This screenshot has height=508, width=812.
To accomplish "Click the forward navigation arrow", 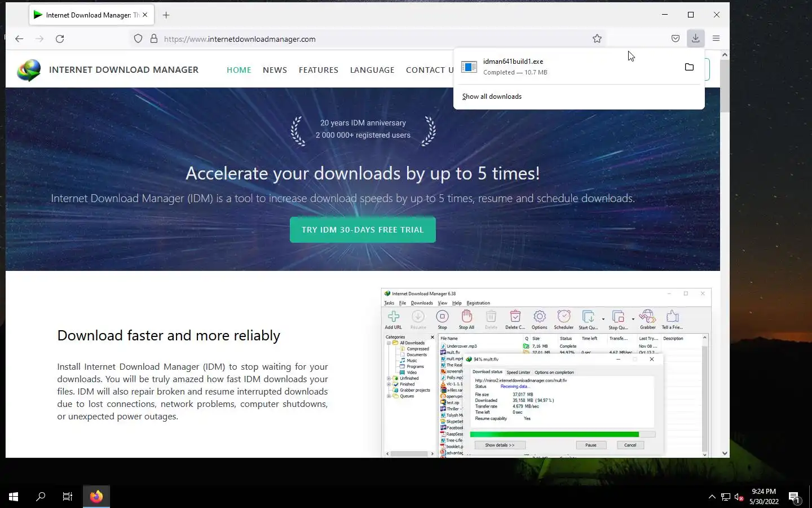I will click(39, 39).
